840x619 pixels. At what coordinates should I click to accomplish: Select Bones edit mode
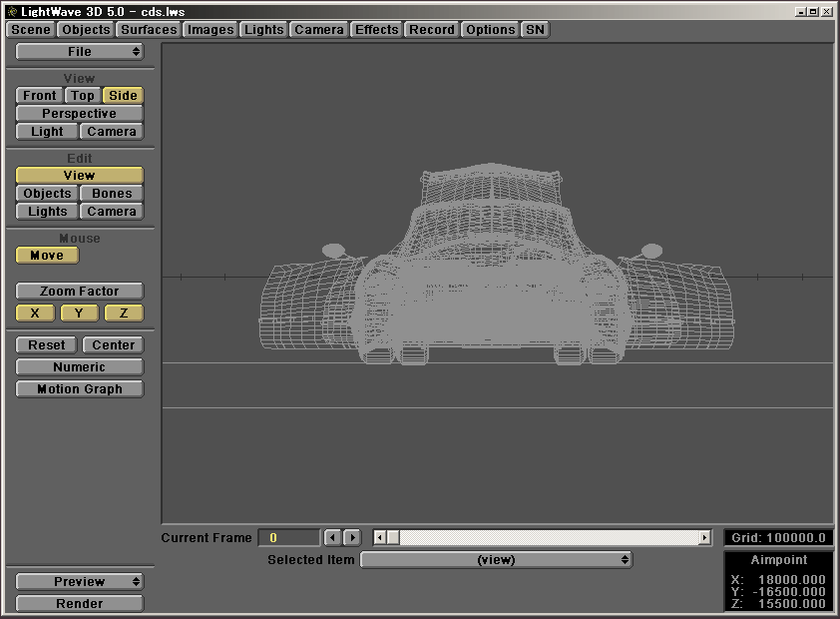(x=112, y=194)
